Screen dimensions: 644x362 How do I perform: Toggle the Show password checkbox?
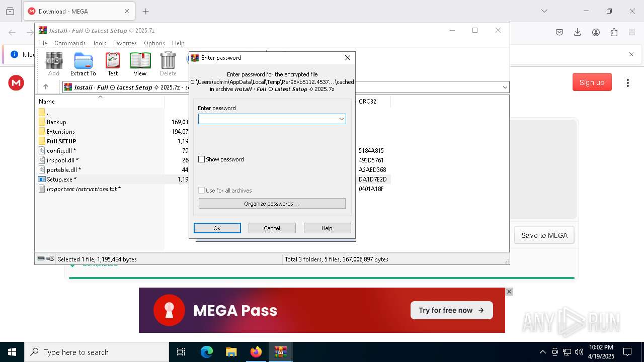[202, 159]
